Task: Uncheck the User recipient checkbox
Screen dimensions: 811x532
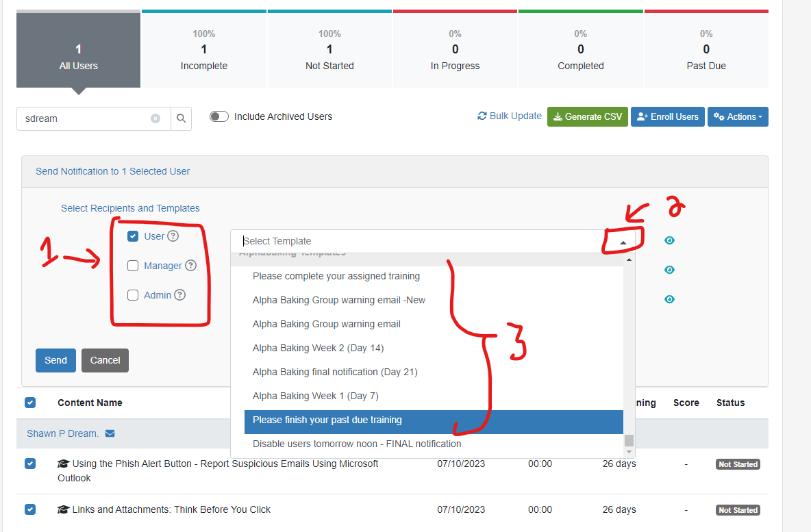Action: coord(133,236)
